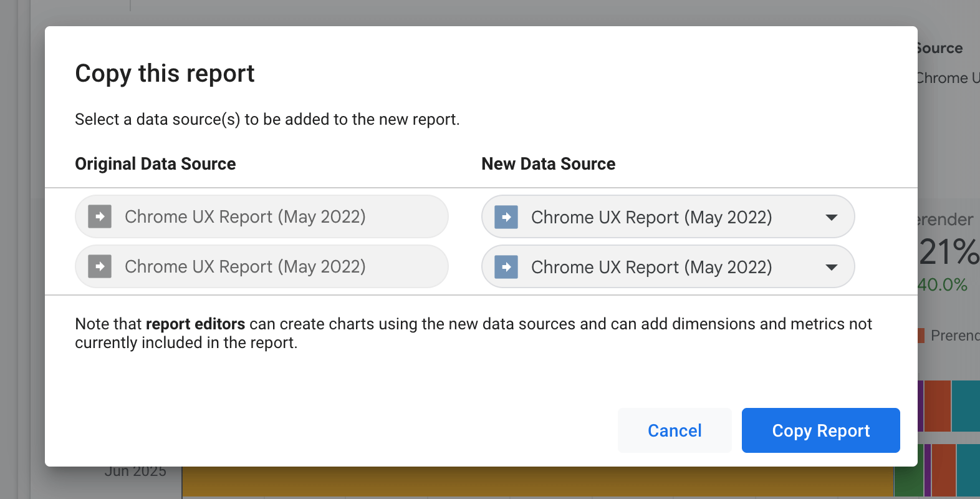
Task: Click the Original Data Source column header
Action: pos(155,164)
